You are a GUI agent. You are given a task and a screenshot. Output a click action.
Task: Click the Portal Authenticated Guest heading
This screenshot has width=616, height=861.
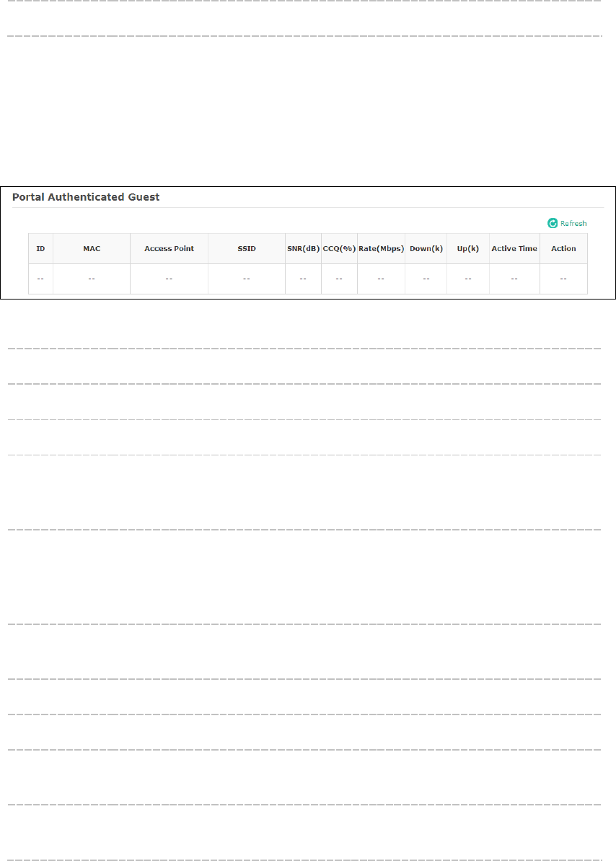point(86,197)
